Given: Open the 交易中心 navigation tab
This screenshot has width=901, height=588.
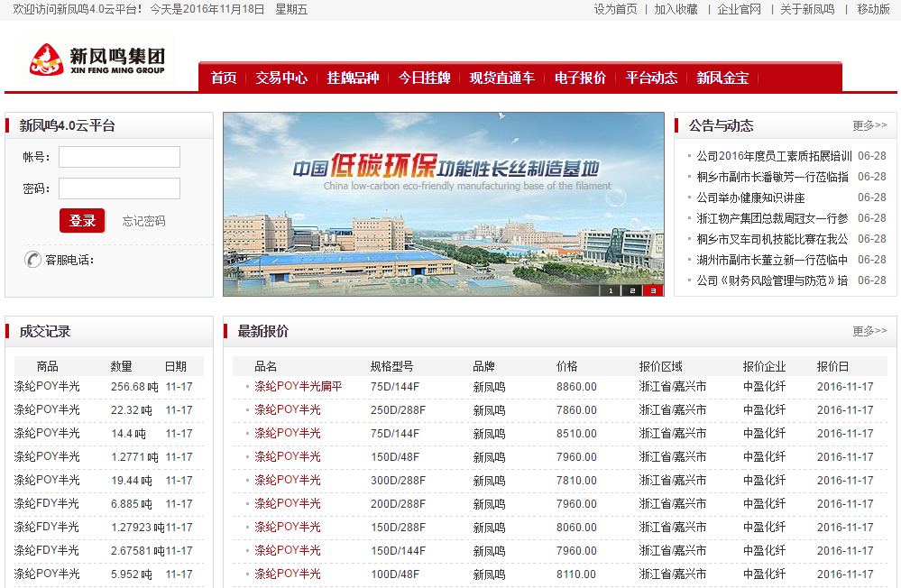Looking at the screenshot, I should (x=281, y=78).
